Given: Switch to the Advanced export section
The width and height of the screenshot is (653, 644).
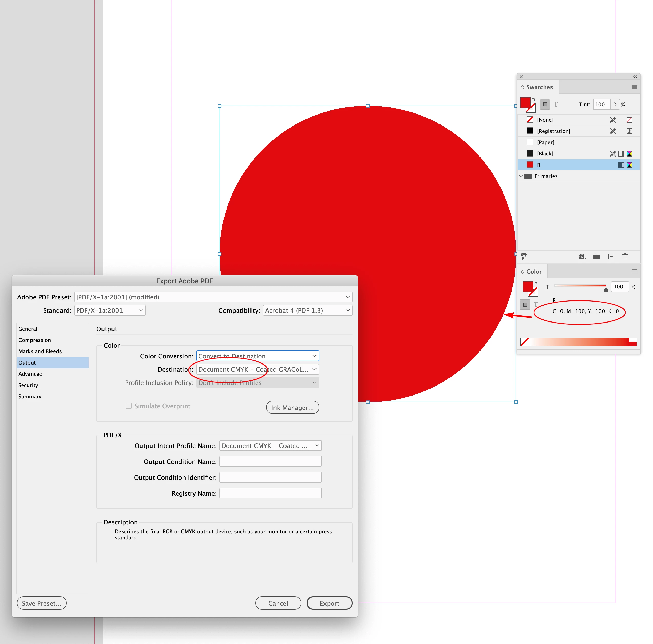Looking at the screenshot, I should [30, 374].
